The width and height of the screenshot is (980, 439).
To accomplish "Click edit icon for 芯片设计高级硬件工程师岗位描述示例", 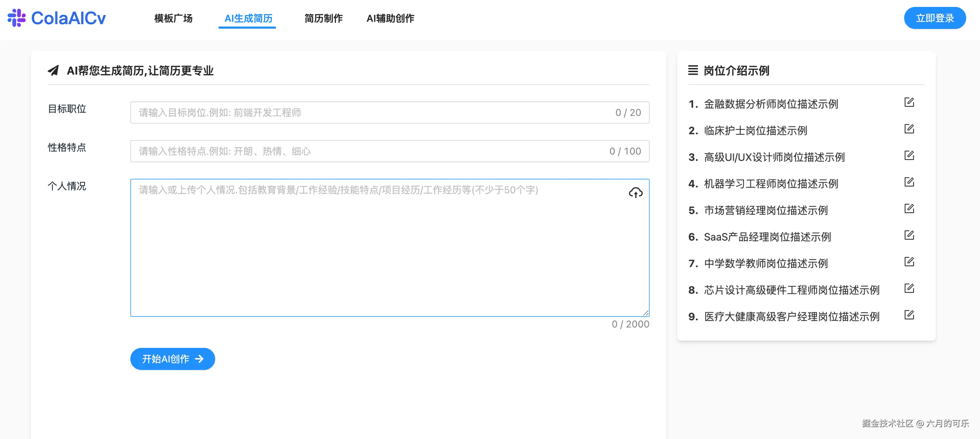I will (909, 289).
